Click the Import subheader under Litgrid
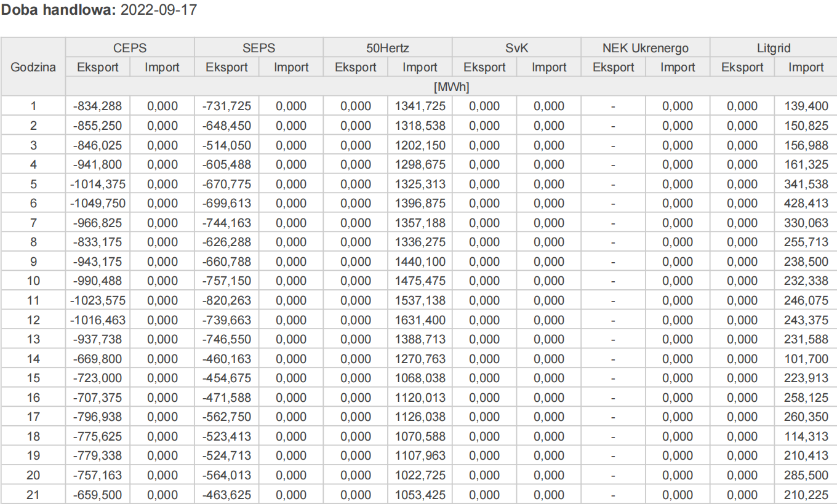The height and width of the screenshot is (504, 837). [806, 68]
